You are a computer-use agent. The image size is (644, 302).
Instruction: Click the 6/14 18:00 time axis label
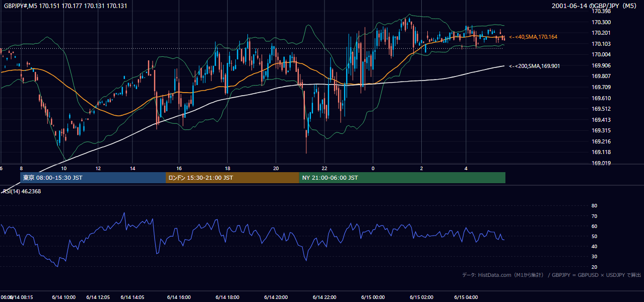coord(227,297)
